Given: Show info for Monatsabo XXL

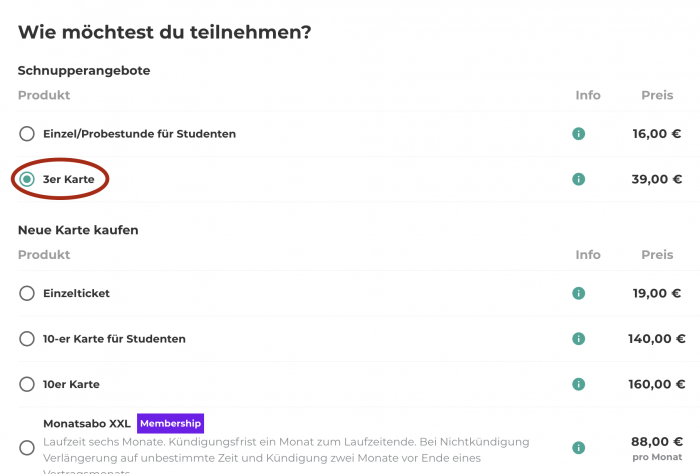Looking at the screenshot, I should coord(578,448).
